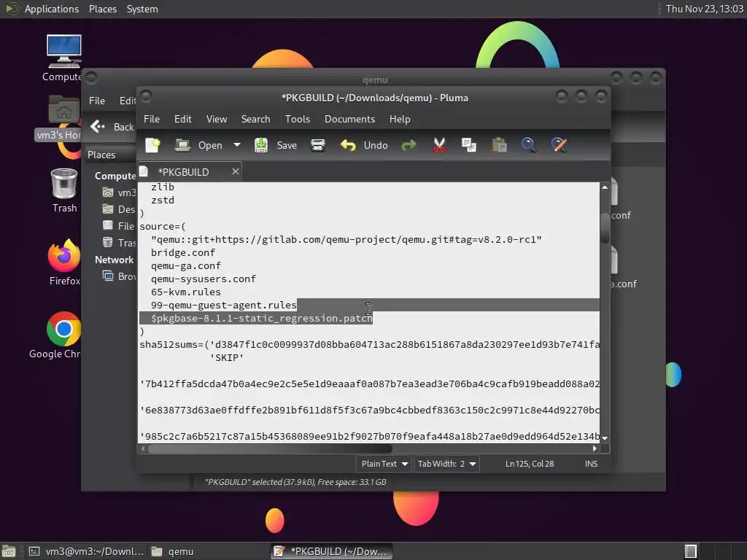Click the scroll right arrow in editor

pos(595,448)
